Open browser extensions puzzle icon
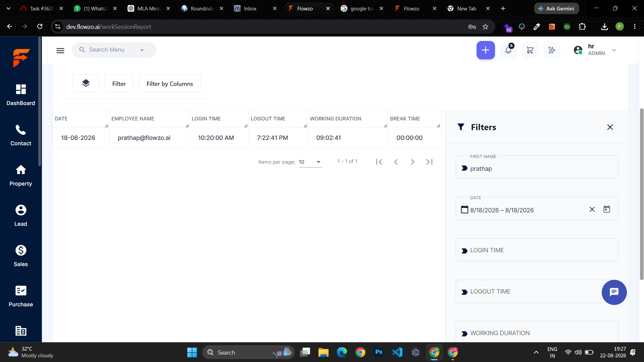Screen dimensions: 644x362 pos(582,27)
